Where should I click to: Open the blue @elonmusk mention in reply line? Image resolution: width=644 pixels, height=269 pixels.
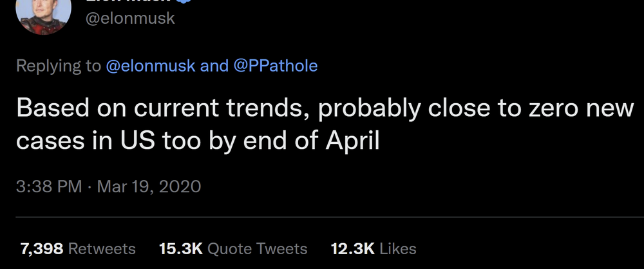[x=151, y=66]
